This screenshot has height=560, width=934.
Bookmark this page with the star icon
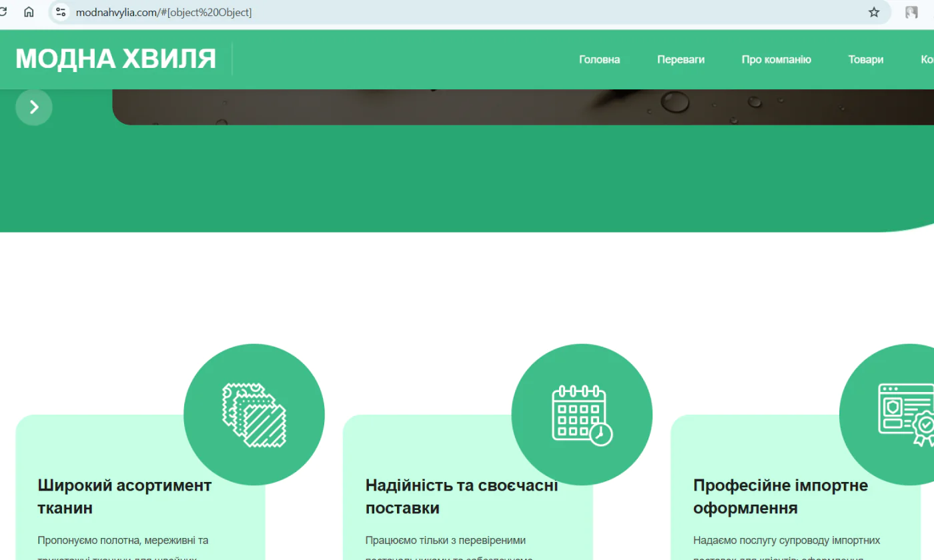pyautogui.click(x=874, y=12)
